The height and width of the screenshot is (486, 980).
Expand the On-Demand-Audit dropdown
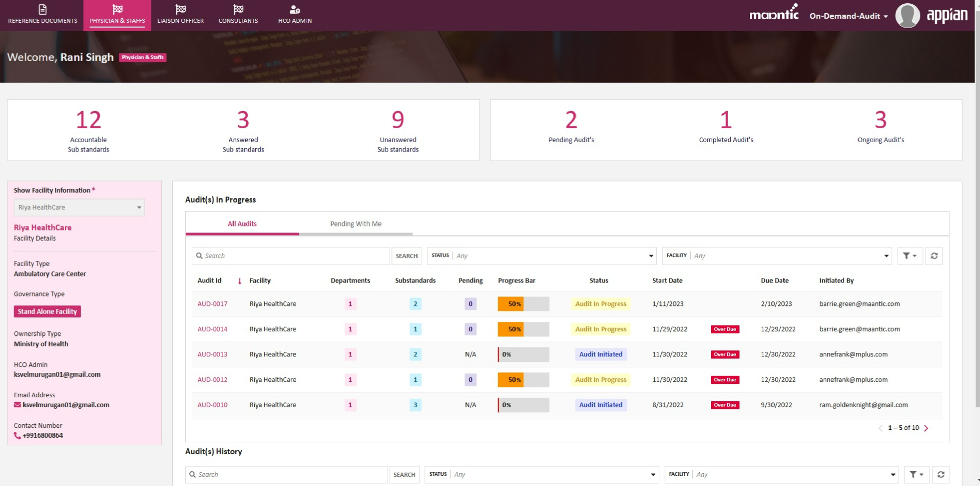pos(848,16)
